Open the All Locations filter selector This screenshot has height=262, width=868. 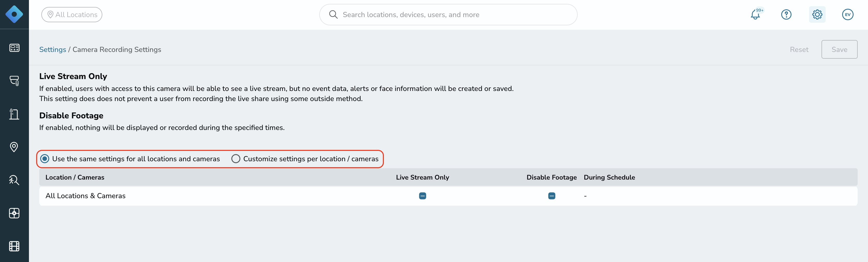[72, 14]
